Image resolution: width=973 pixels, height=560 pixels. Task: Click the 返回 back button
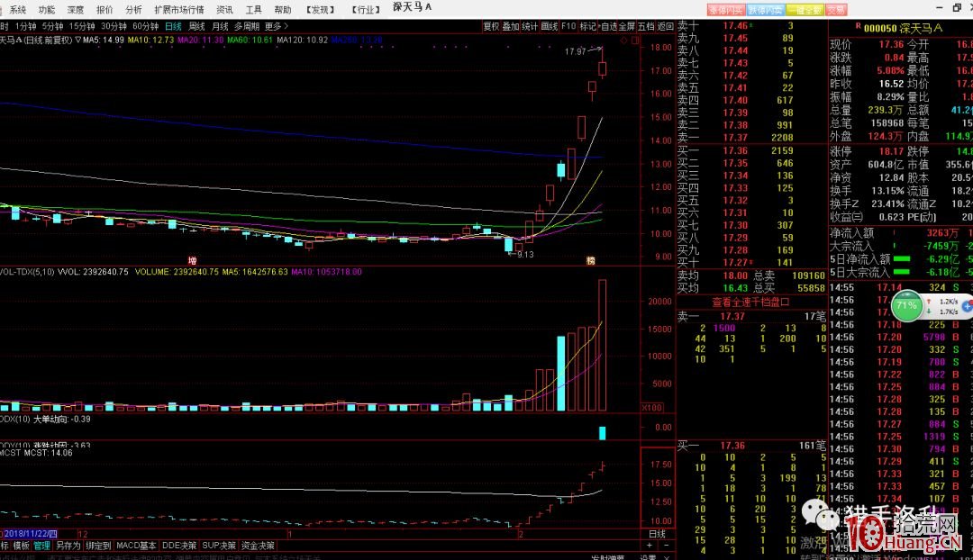pos(665,26)
